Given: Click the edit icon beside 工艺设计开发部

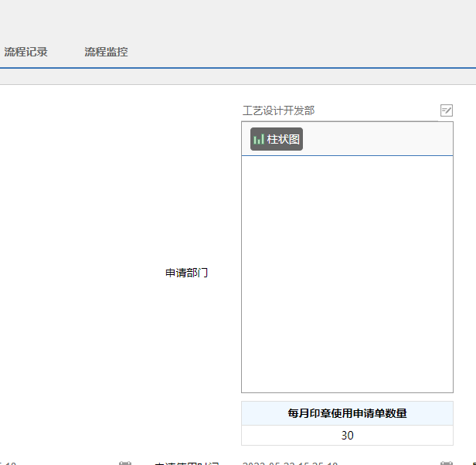Looking at the screenshot, I should pos(447,110).
